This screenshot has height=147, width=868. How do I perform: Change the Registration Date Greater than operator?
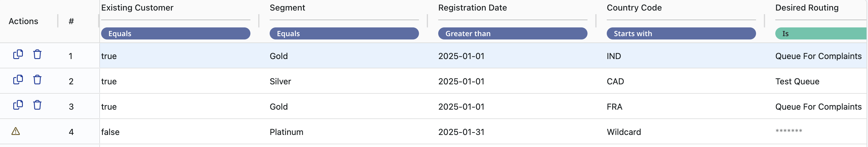(x=512, y=34)
